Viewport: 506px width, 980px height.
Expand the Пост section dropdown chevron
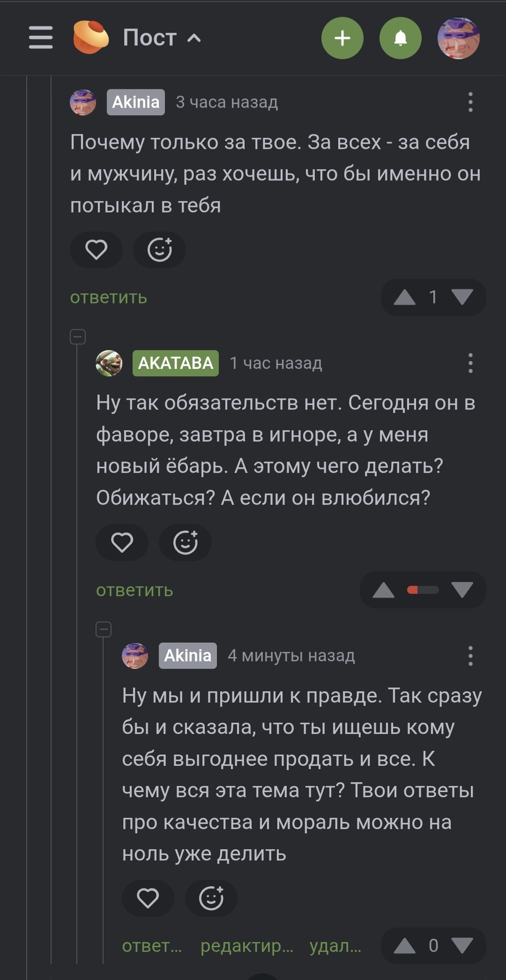pos(194,38)
